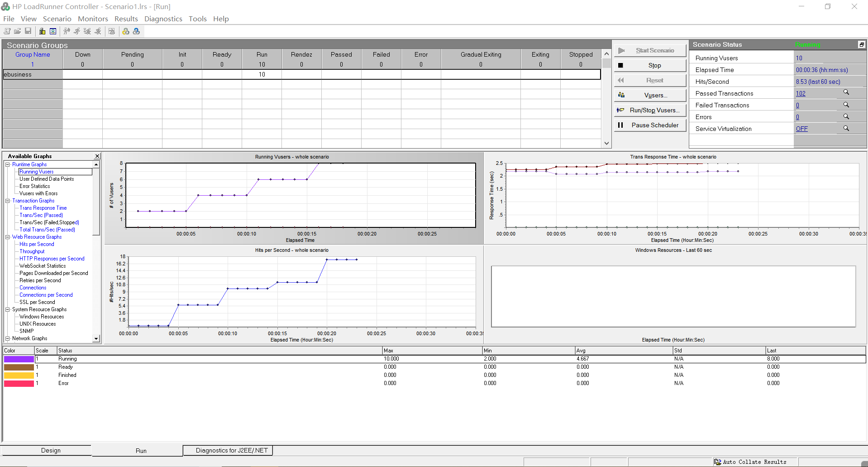Click brown Ready color swatch in legend

[19, 367]
